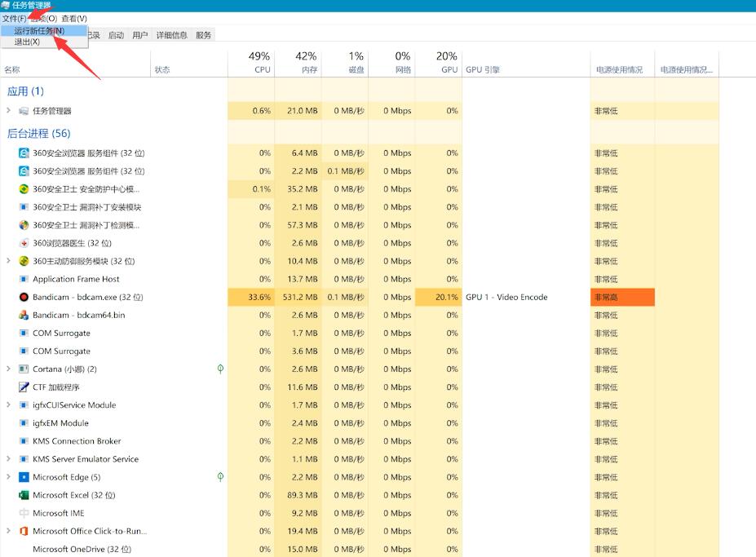Viewport: 756px width, 557px height.
Task: Click Bandicam 非常高 power usage cell
Action: pos(622,297)
